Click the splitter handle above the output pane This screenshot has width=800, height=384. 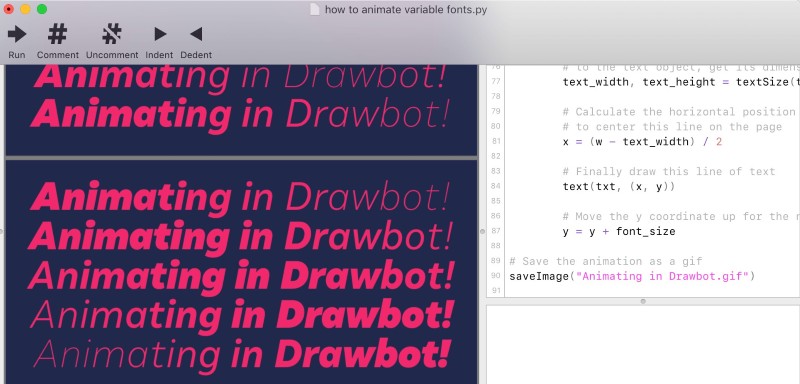[643, 301]
